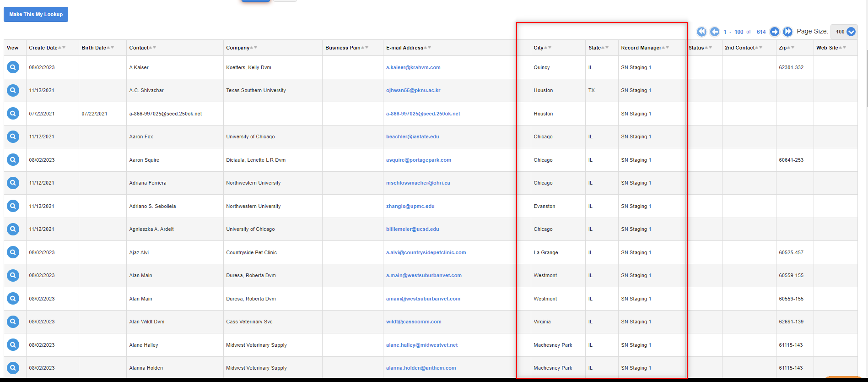Open the record for Alane Halley
Screen dimensions: 868x382
(13, 345)
